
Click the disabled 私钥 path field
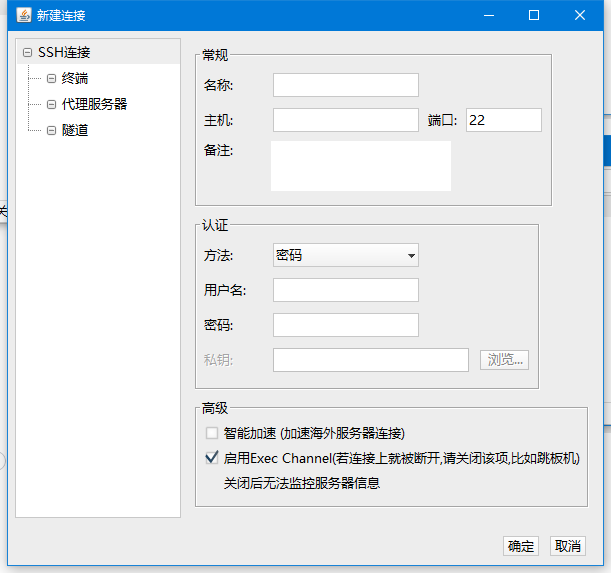pos(371,360)
